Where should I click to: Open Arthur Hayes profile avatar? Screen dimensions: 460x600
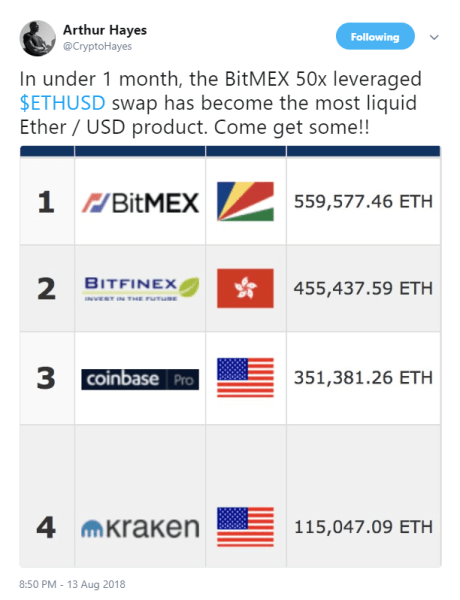38,38
